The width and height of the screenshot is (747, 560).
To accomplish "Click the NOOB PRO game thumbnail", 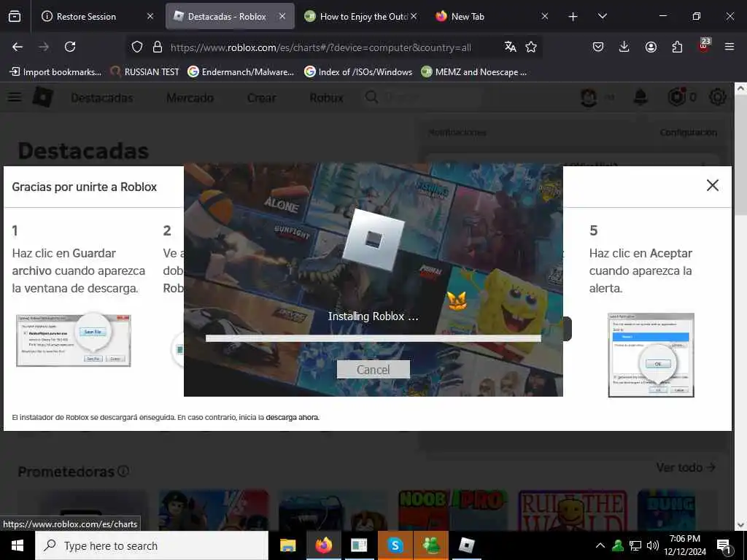I will [452, 510].
